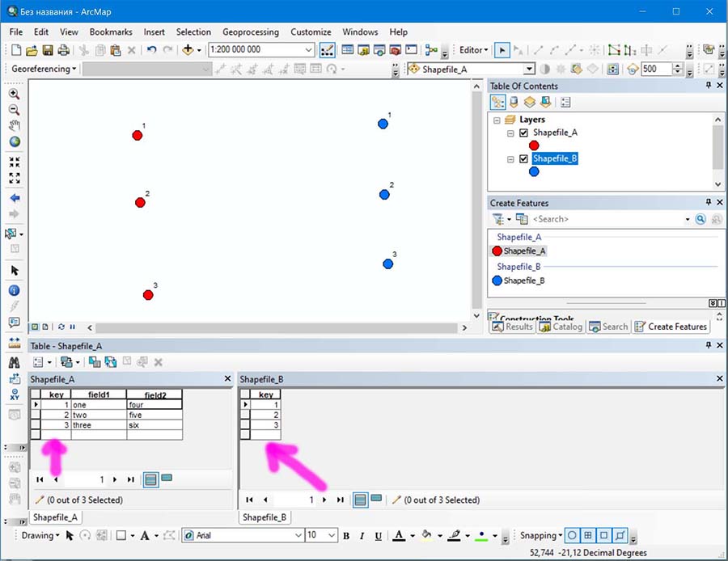Image resolution: width=728 pixels, height=561 pixels.
Task: Open the Georeferencing dropdown menu
Action: click(44, 69)
